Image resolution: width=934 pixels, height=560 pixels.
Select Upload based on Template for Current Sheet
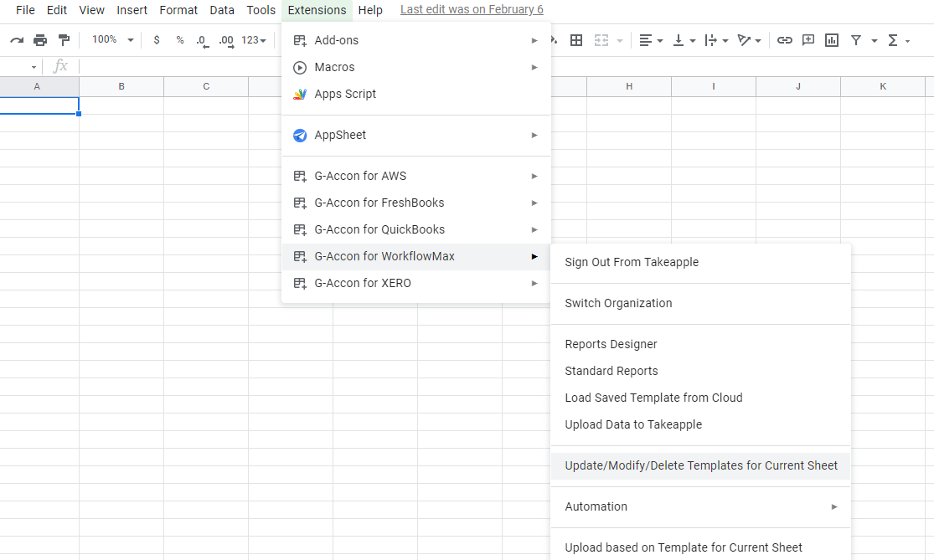(x=700, y=547)
